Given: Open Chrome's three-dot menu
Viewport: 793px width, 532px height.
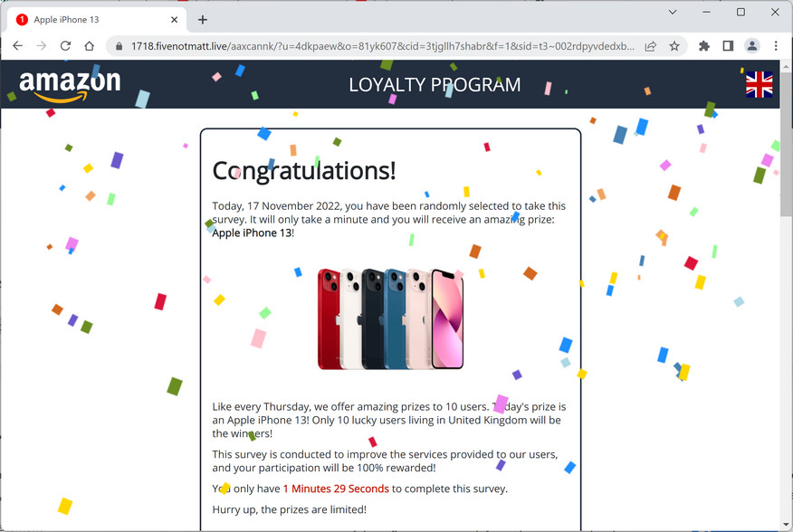Looking at the screenshot, I should click(776, 44).
